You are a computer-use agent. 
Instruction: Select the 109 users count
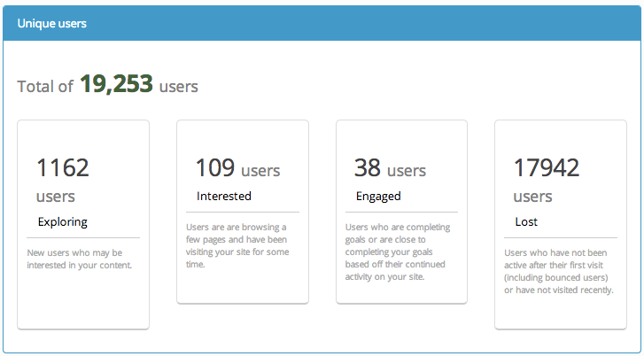point(214,167)
